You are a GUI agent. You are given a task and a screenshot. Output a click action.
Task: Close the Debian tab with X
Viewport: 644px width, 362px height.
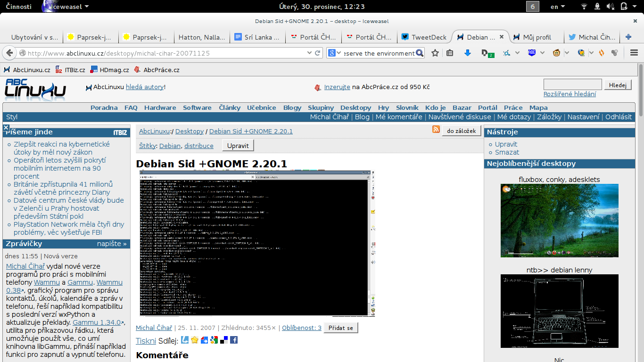click(x=502, y=37)
